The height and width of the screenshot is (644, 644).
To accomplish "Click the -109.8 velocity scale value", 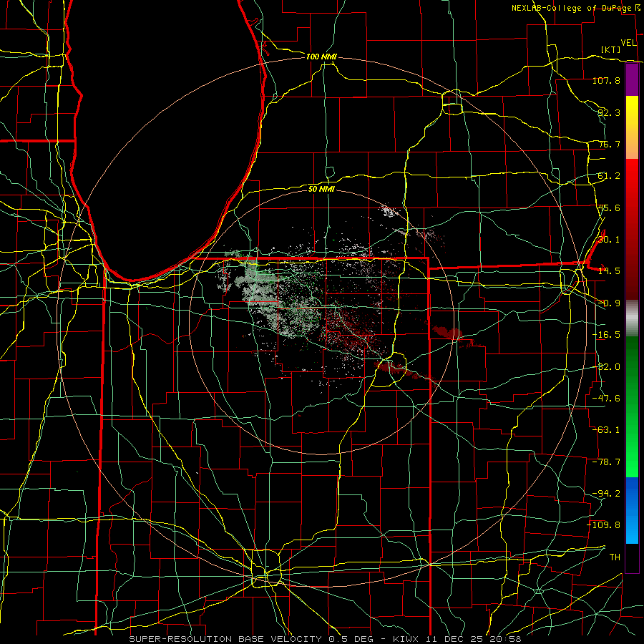I will pyautogui.click(x=604, y=525).
